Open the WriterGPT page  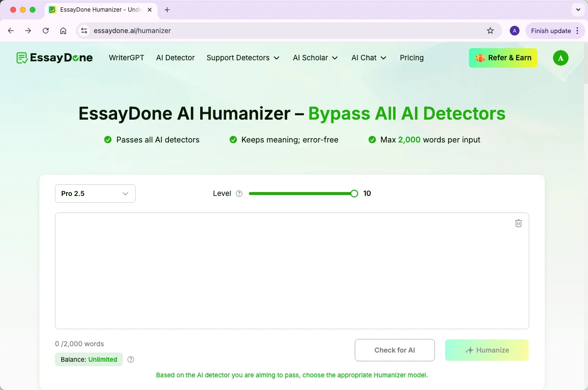126,58
